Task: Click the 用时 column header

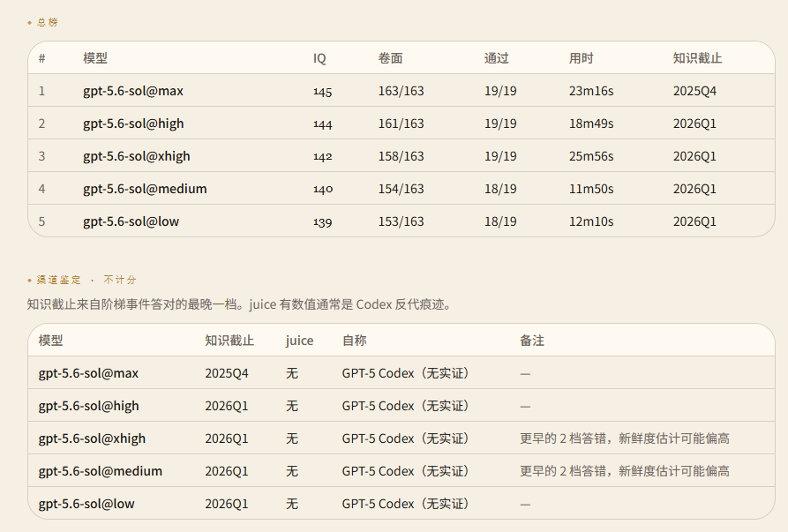Action: [x=581, y=58]
